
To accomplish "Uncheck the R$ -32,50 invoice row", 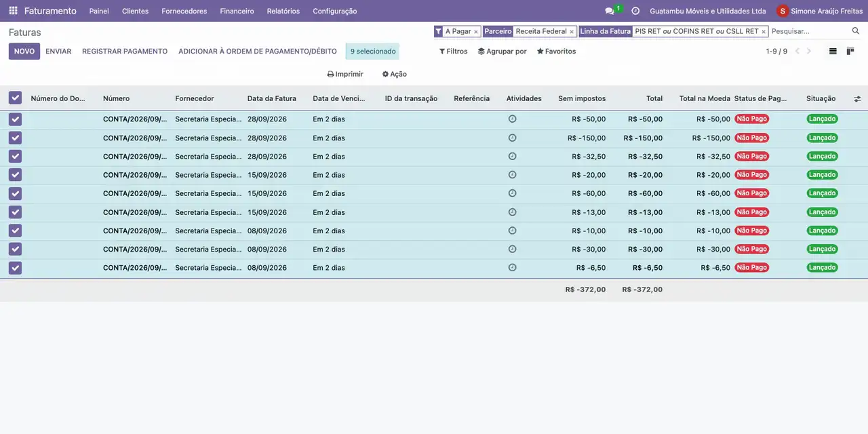I will tap(15, 156).
